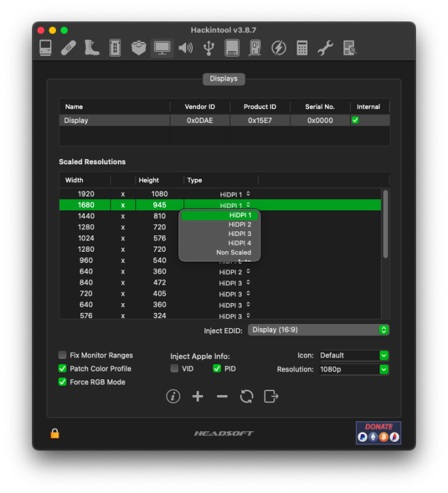448x493 pixels.
Task: Open the PCIe toolbar tab
Action: tap(255, 48)
